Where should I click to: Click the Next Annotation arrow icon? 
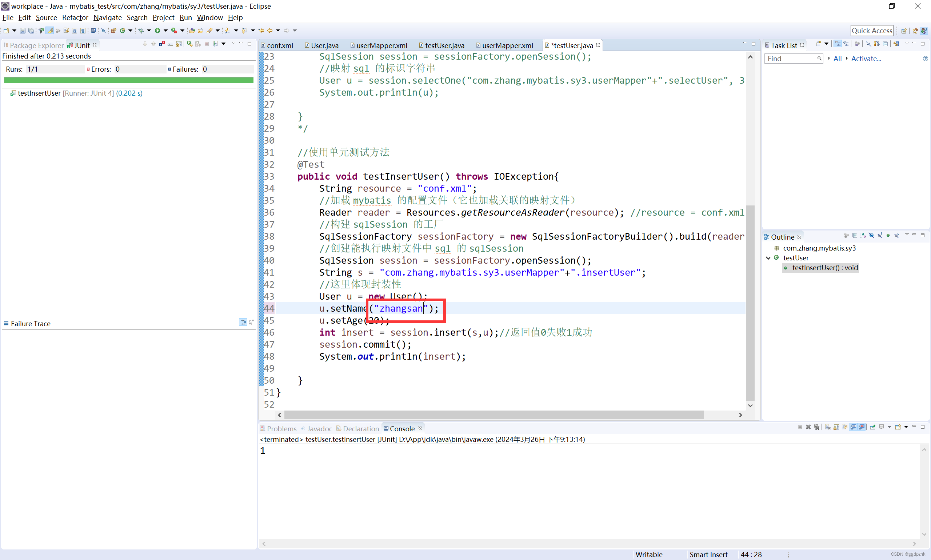click(227, 31)
